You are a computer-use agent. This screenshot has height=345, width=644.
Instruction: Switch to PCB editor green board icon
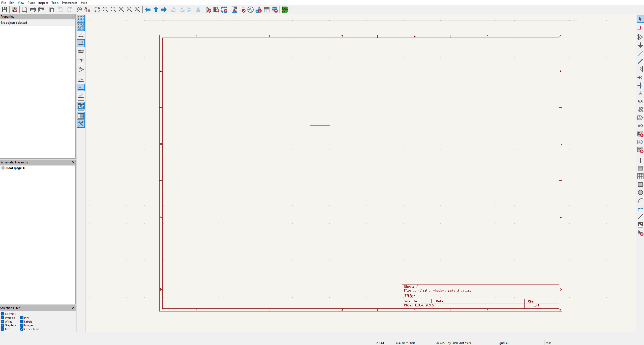(285, 10)
